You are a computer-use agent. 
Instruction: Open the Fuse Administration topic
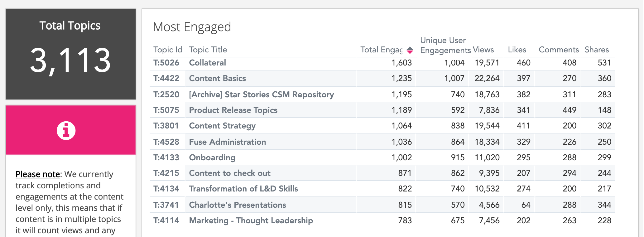click(227, 142)
